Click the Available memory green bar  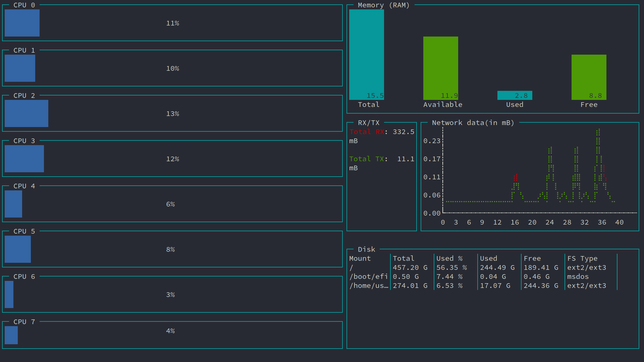tap(440, 67)
